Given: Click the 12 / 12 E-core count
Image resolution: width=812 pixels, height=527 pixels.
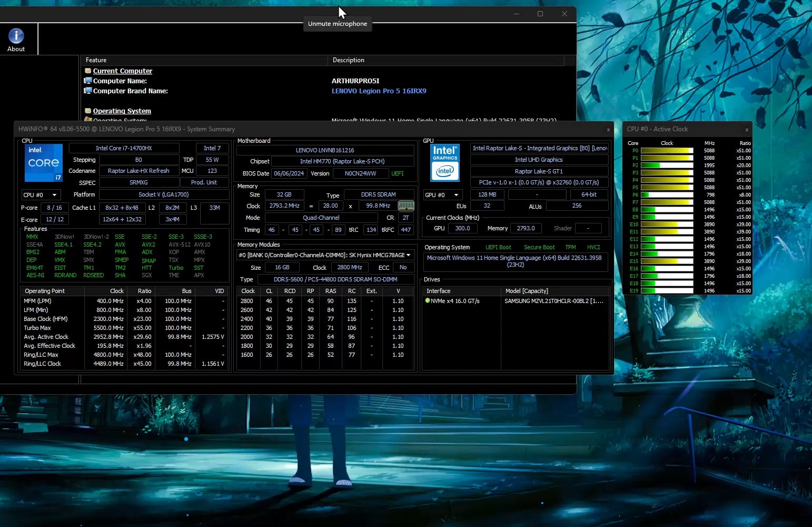Looking at the screenshot, I should click(55, 219).
